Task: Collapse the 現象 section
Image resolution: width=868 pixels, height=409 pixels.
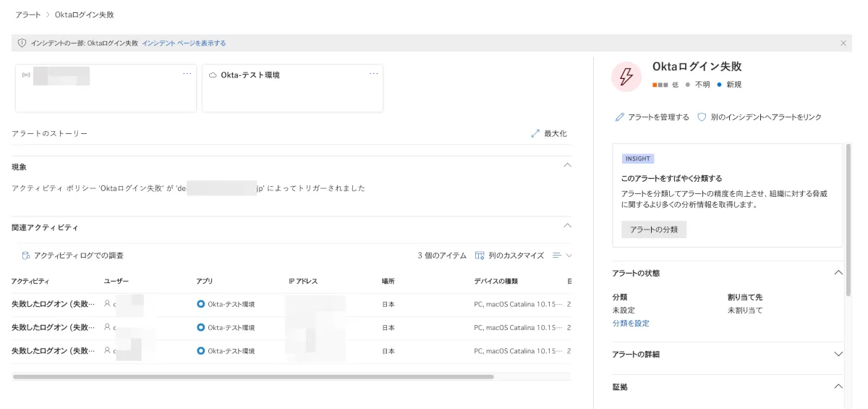Action: pos(567,166)
